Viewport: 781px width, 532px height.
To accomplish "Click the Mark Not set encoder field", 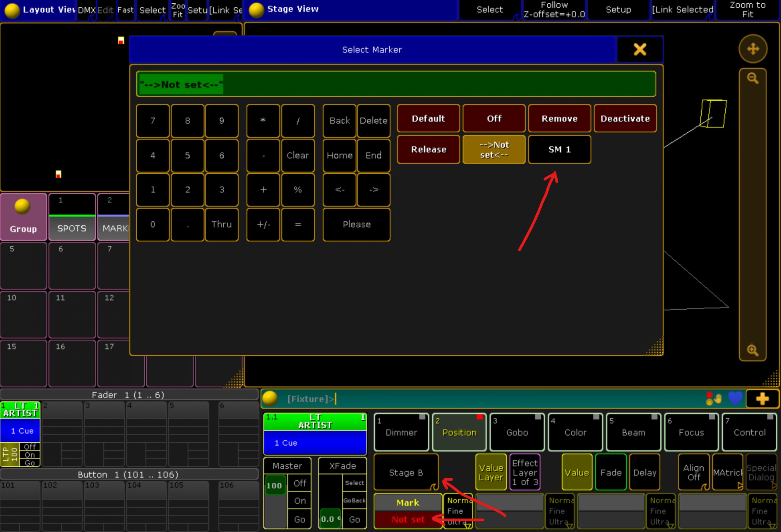I will (408, 511).
